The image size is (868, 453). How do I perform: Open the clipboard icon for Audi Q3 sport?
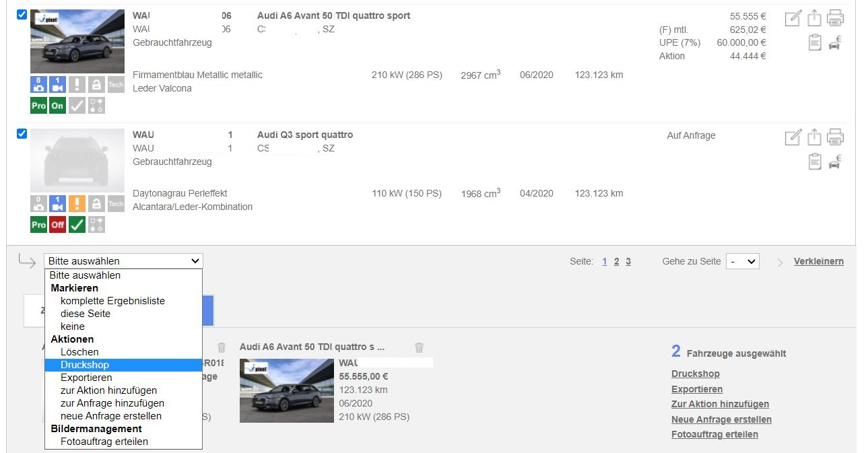point(815,162)
